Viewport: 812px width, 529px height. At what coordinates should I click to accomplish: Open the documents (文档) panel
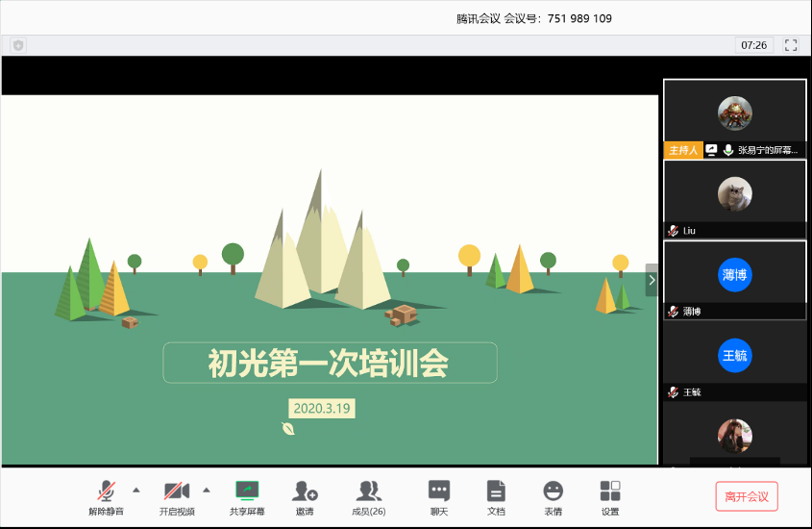coord(496,497)
